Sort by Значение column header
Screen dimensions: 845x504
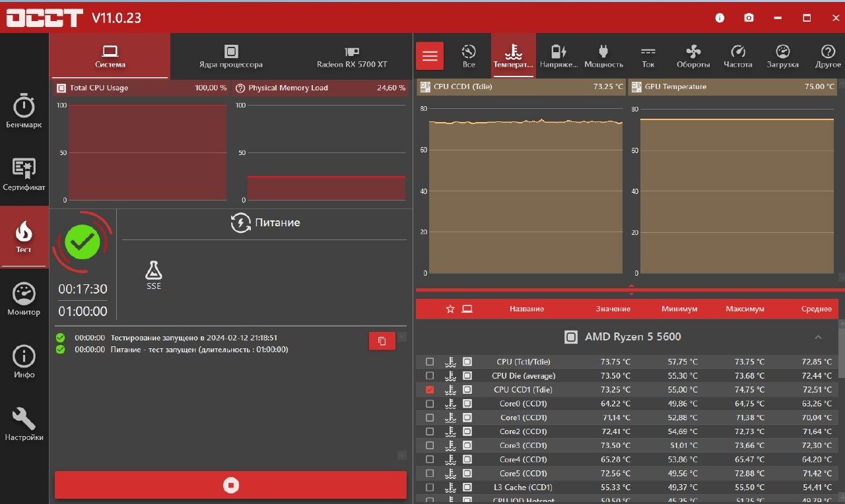click(613, 309)
